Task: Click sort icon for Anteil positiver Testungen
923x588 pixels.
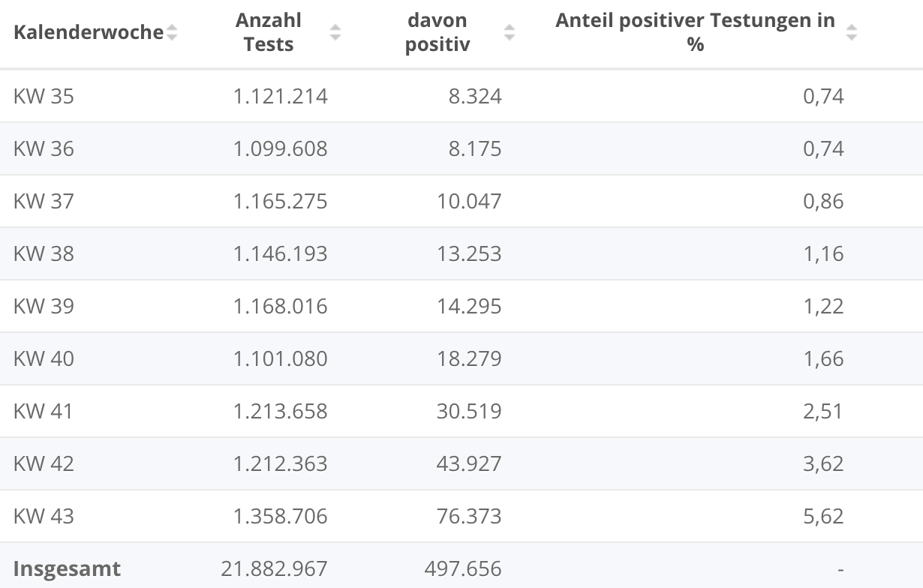Action: 851,32
